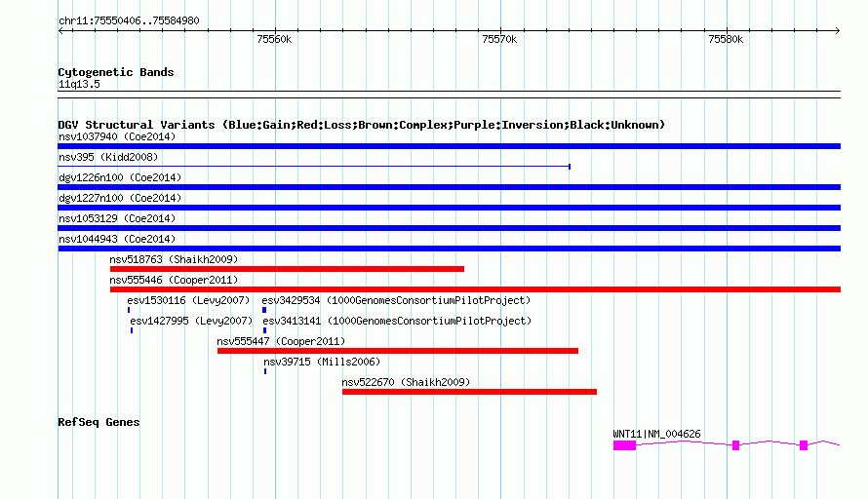Click the 75570k ruler label
The width and height of the screenshot is (868, 499).
499,39
